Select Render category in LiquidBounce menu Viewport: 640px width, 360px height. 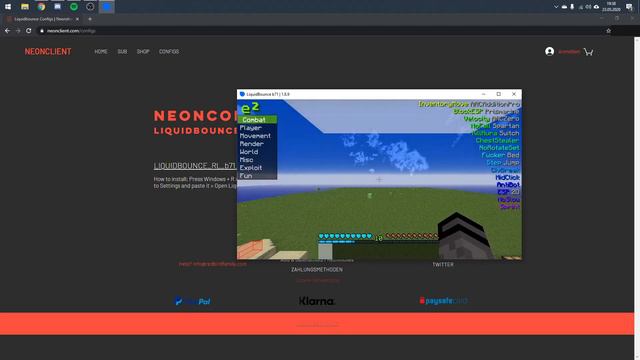(x=258, y=144)
